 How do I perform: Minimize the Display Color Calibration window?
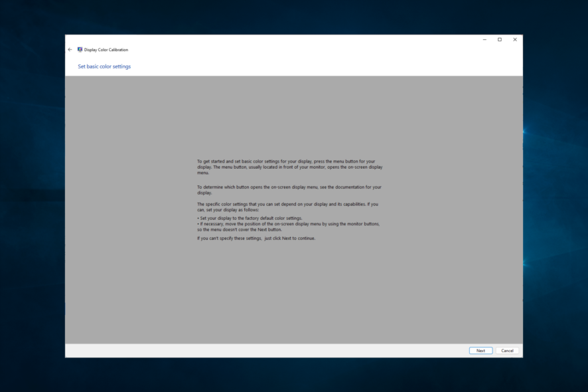[484, 39]
